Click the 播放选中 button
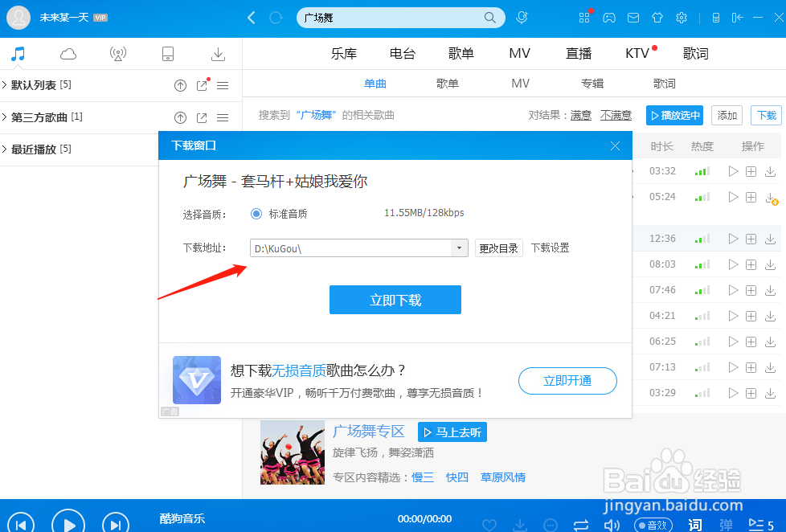This screenshot has height=532, width=786. 675,116
